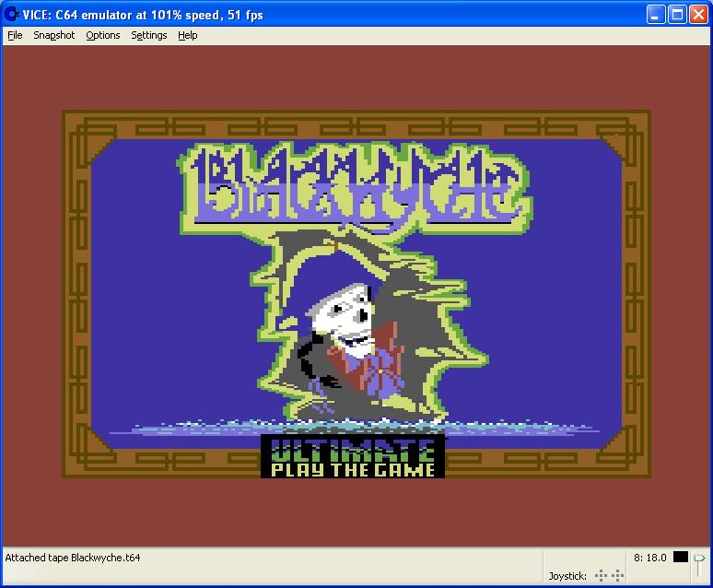
Task: Open the Settings menu
Action: coord(148,35)
